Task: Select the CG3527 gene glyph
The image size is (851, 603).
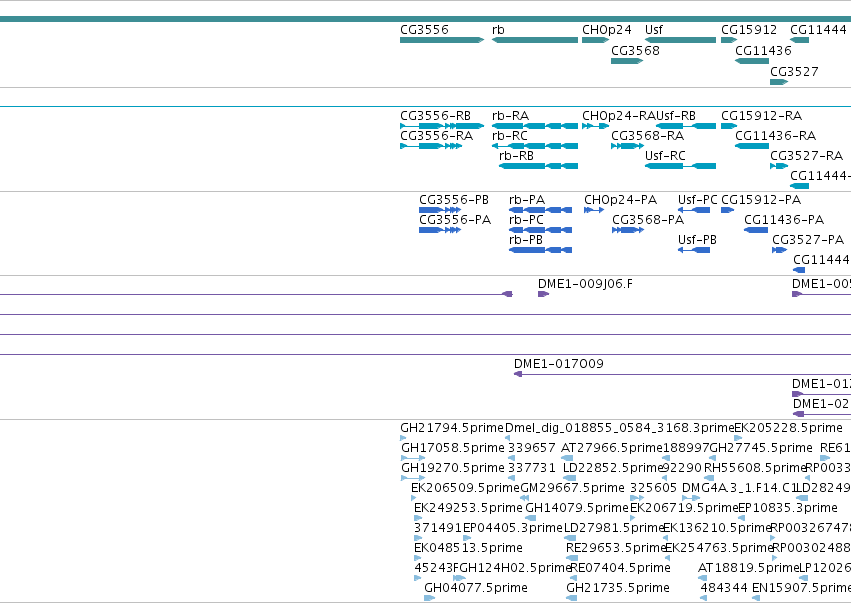Action: (x=779, y=82)
